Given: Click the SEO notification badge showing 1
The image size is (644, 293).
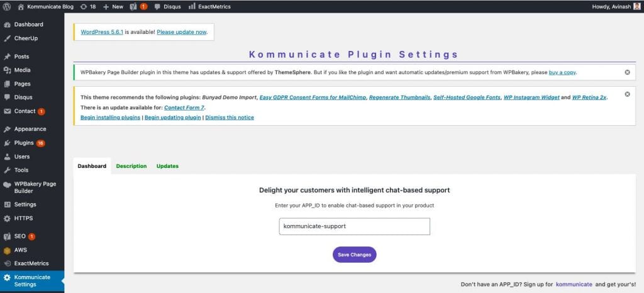Looking at the screenshot, I should [31, 237].
